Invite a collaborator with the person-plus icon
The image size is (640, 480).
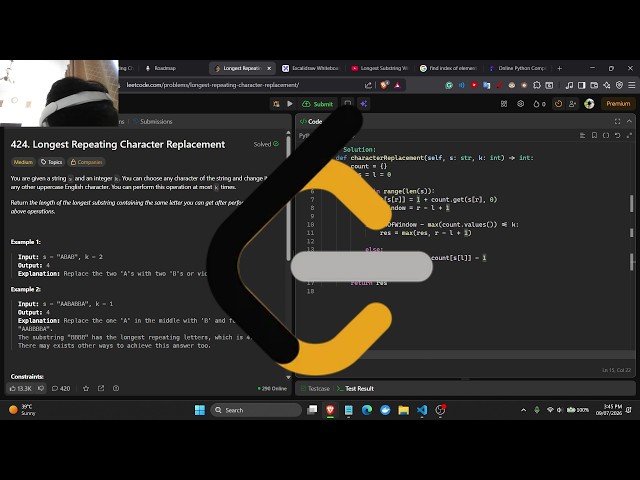pos(572,104)
